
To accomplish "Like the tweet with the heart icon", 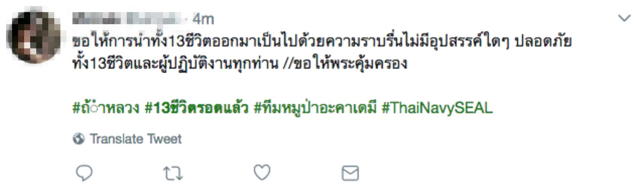I will click(262, 173).
